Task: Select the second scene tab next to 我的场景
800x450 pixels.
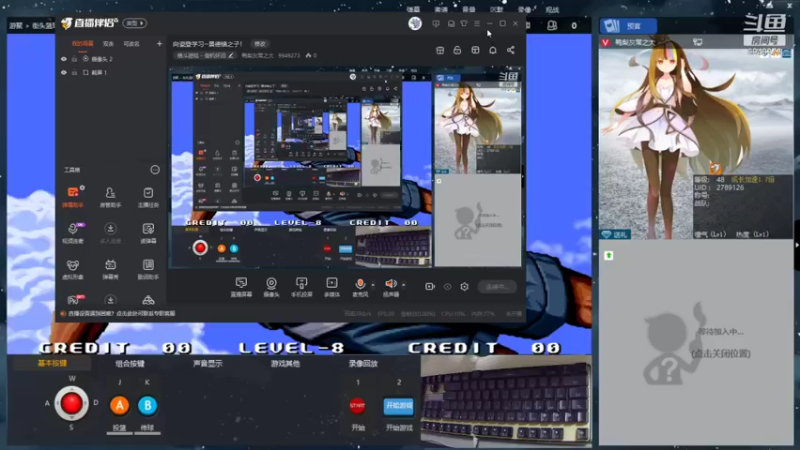Action: [x=109, y=44]
